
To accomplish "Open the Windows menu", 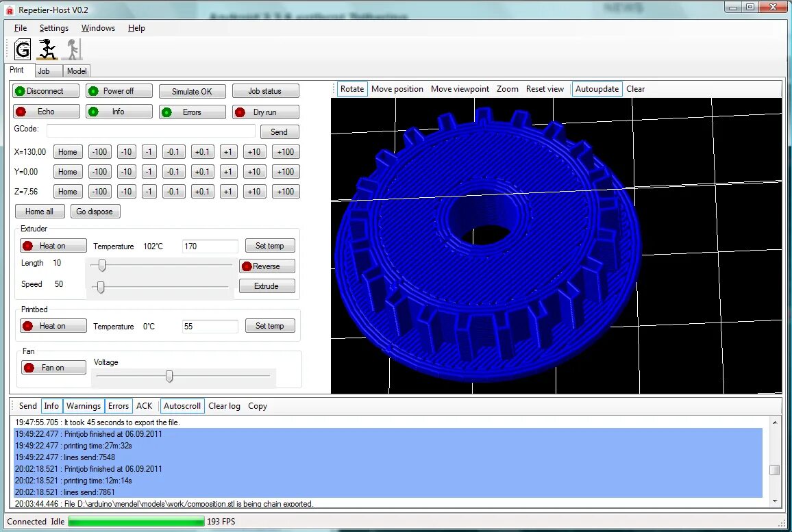I will point(98,28).
